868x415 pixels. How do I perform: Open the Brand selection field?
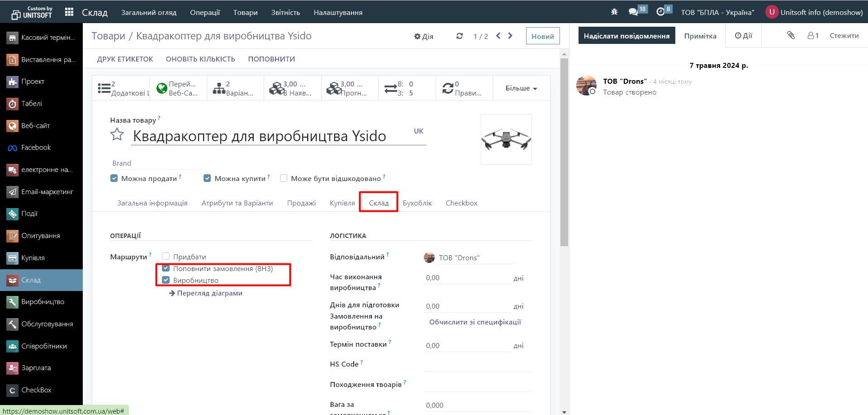(x=157, y=163)
